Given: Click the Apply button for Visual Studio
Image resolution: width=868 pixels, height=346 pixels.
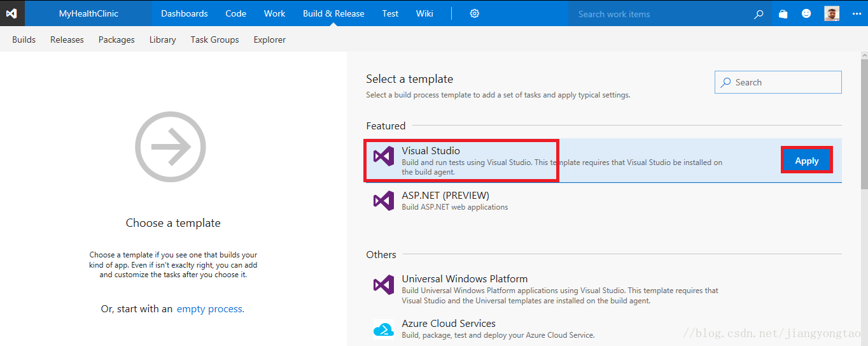Looking at the screenshot, I should pyautogui.click(x=807, y=161).
